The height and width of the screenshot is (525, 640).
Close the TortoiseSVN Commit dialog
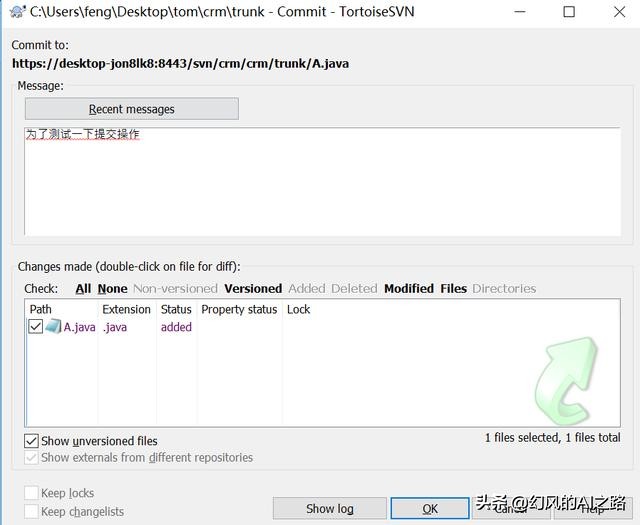coord(620,11)
